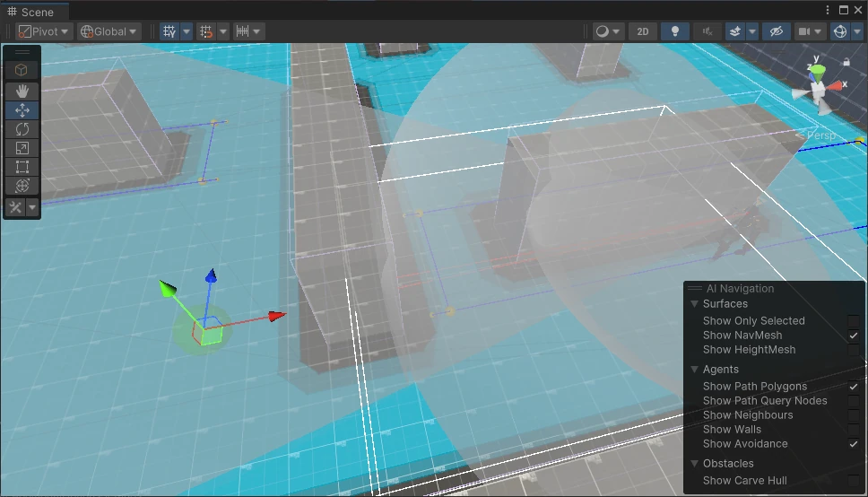Toggle scene effects icon
This screenshot has height=497, width=868.
click(x=735, y=31)
